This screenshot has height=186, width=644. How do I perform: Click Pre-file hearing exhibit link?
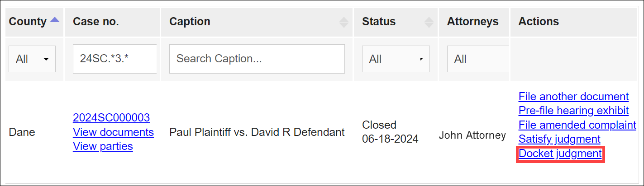tap(573, 111)
